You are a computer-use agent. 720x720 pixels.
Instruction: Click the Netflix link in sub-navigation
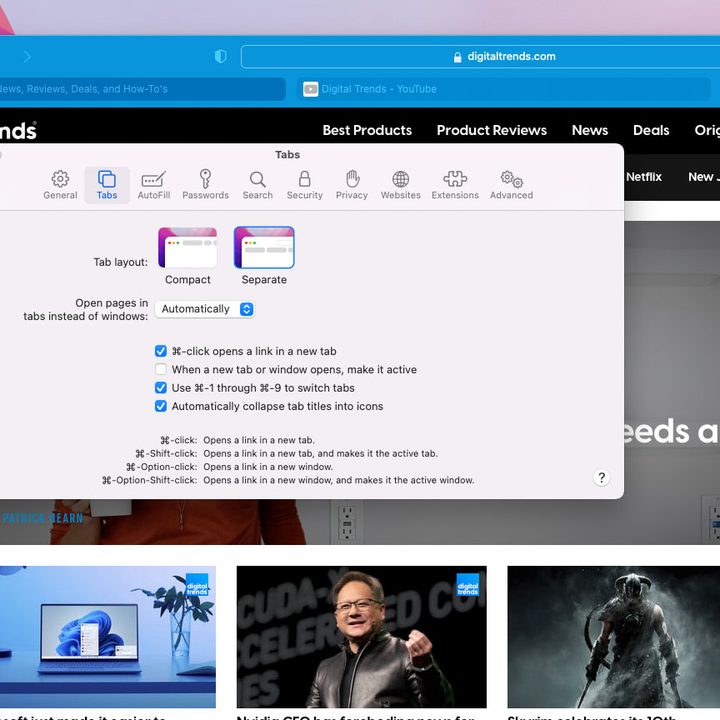(644, 177)
